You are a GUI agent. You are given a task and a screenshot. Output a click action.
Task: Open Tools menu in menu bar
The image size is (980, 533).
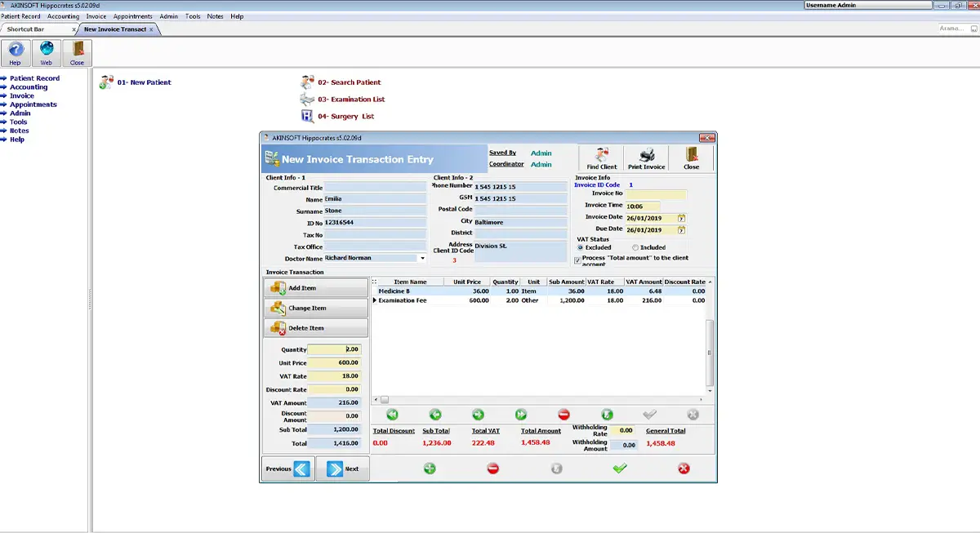pyautogui.click(x=193, y=16)
